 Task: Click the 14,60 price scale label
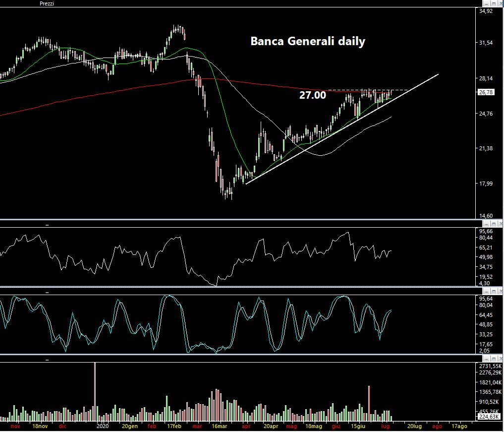point(486,216)
